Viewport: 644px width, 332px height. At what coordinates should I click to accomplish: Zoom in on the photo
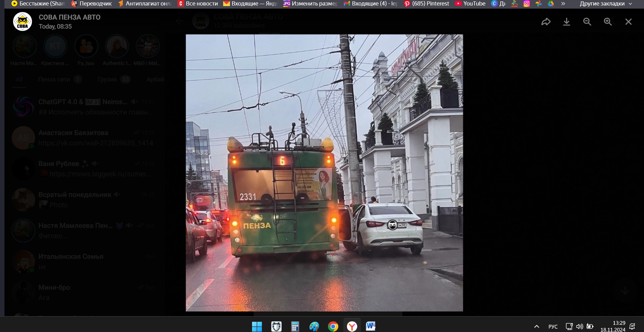608,22
